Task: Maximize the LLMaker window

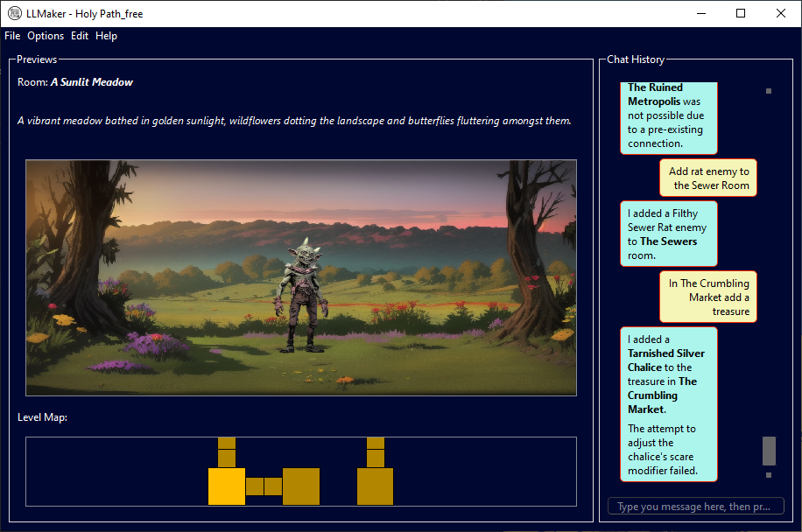Action: [x=741, y=13]
